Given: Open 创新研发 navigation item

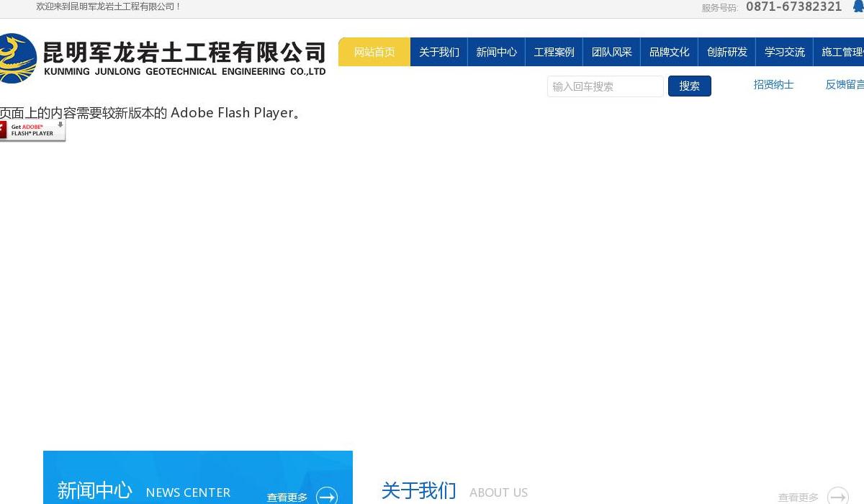Looking at the screenshot, I should pyautogui.click(x=727, y=52).
